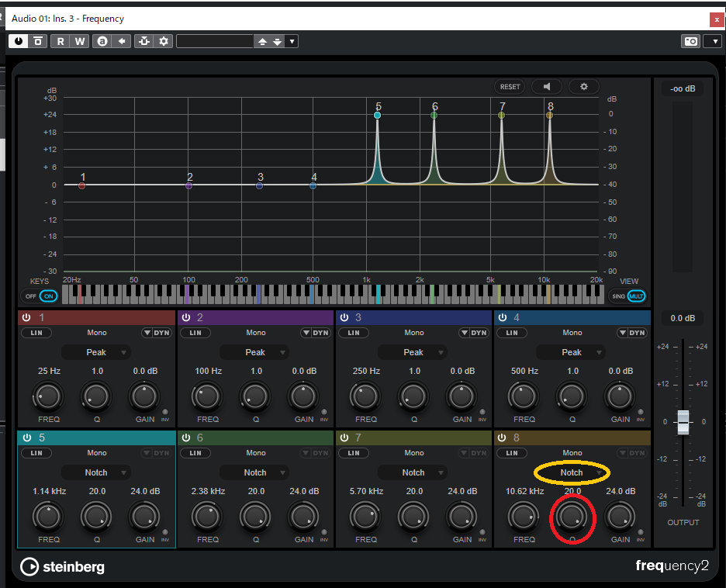Screen dimensions: 726x588
Task: Click the GAIN knob on band 7
Action: point(462,517)
